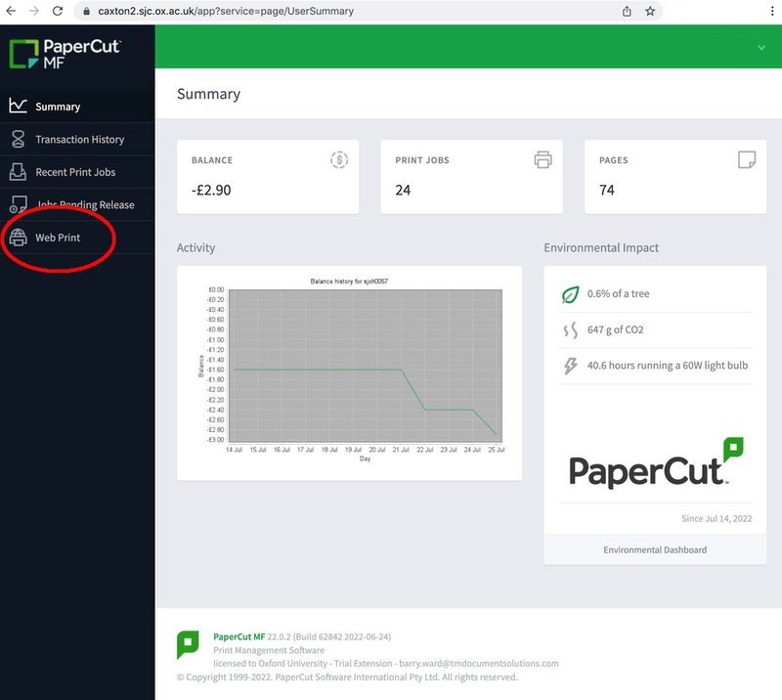
Task: Click the "40.6 hours running a 60W light bulb" text
Action: (x=668, y=366)
